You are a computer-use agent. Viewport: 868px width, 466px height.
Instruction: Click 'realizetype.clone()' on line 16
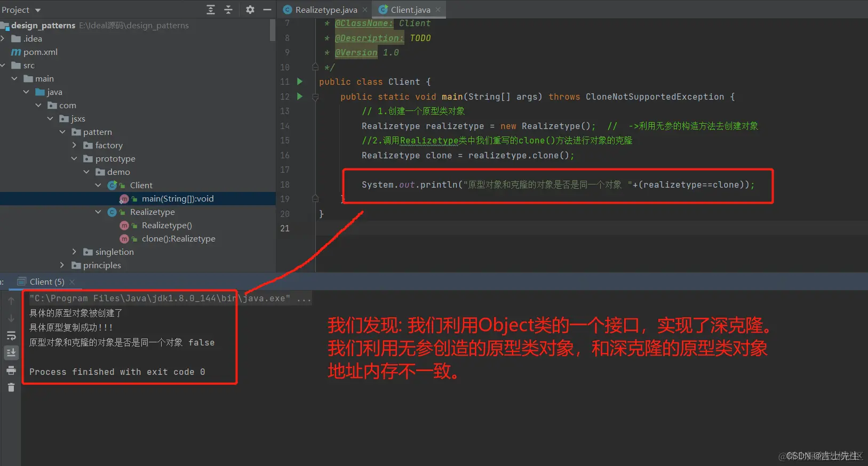tap(519, 155)
